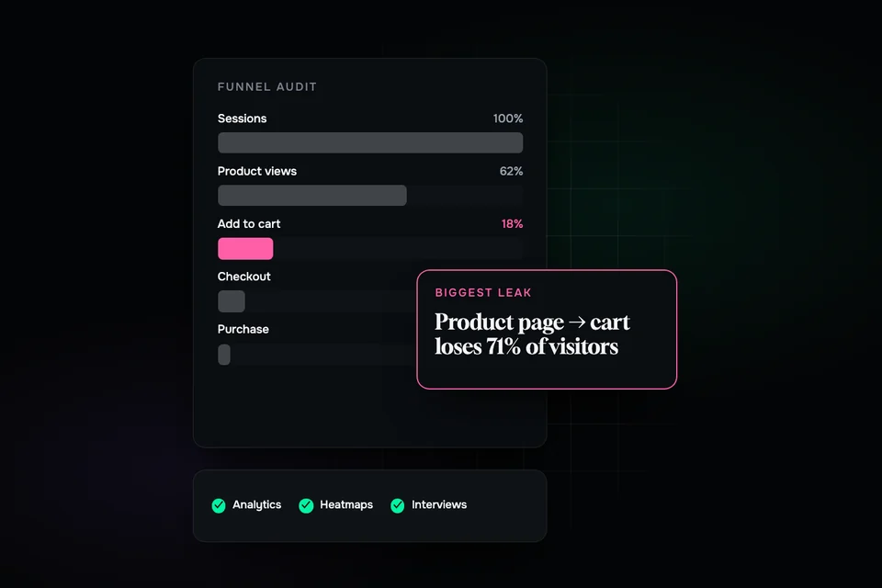Click the pink 18% value
The height and width of the screenshot is (588, 882).
pos(512,224)
